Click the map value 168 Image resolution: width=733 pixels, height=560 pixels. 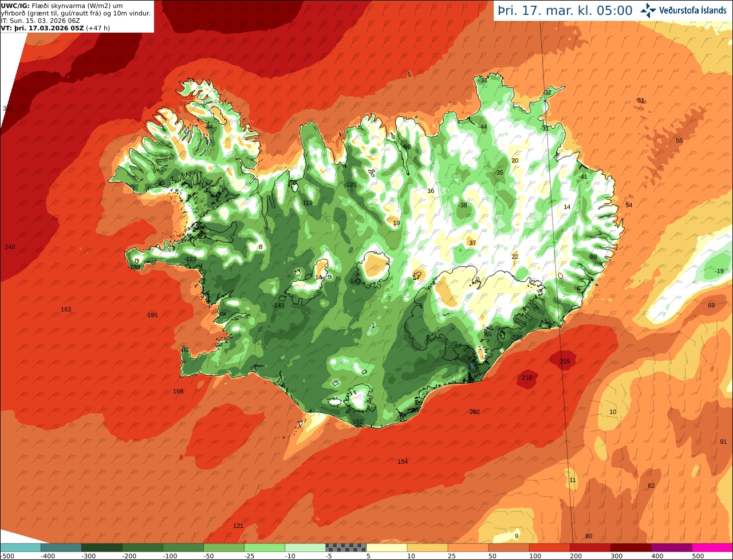pos(178,391)
